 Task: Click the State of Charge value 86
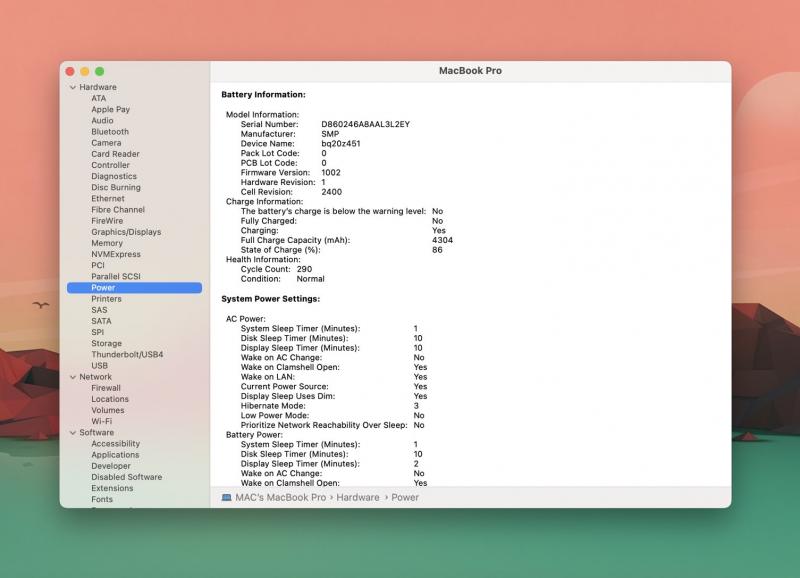tap(437, 250)
